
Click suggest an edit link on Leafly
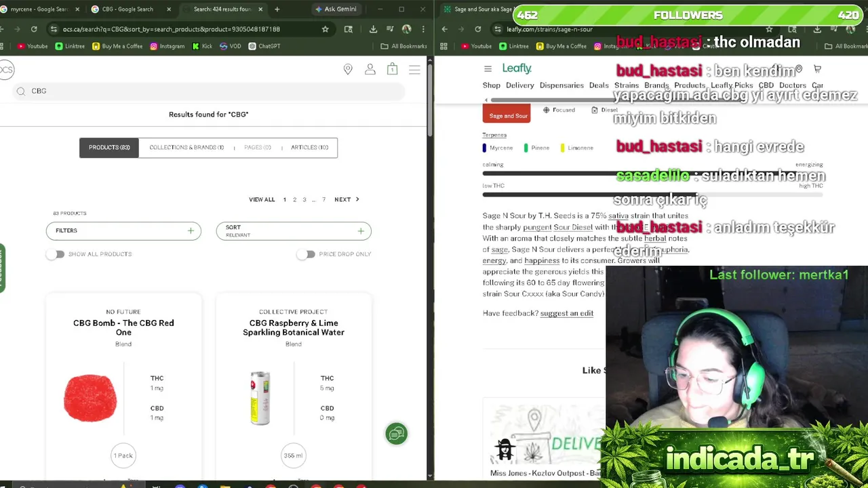point(567,313)
